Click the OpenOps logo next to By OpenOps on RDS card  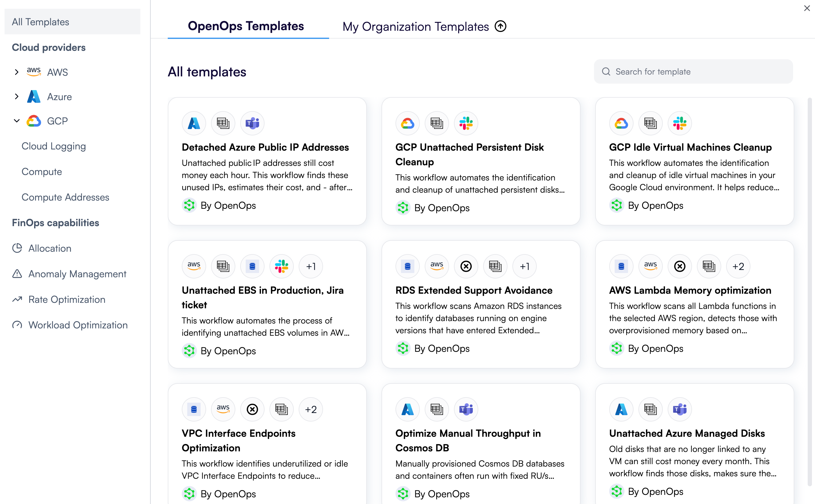[x=403, y=348]
